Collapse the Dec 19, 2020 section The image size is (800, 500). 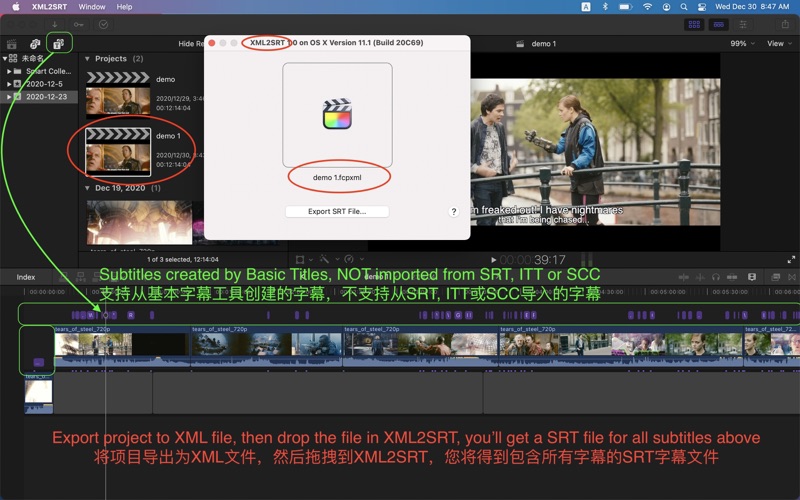[x=87, y=188]
